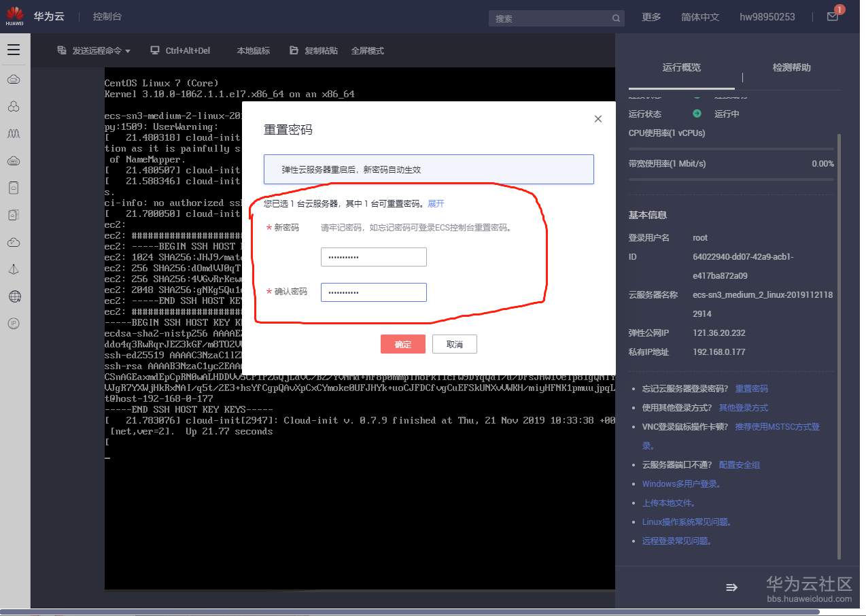Click the cloud upload backup sidebar icon
The height and width of the screenshot is (616, 866).
pos(14,242)
